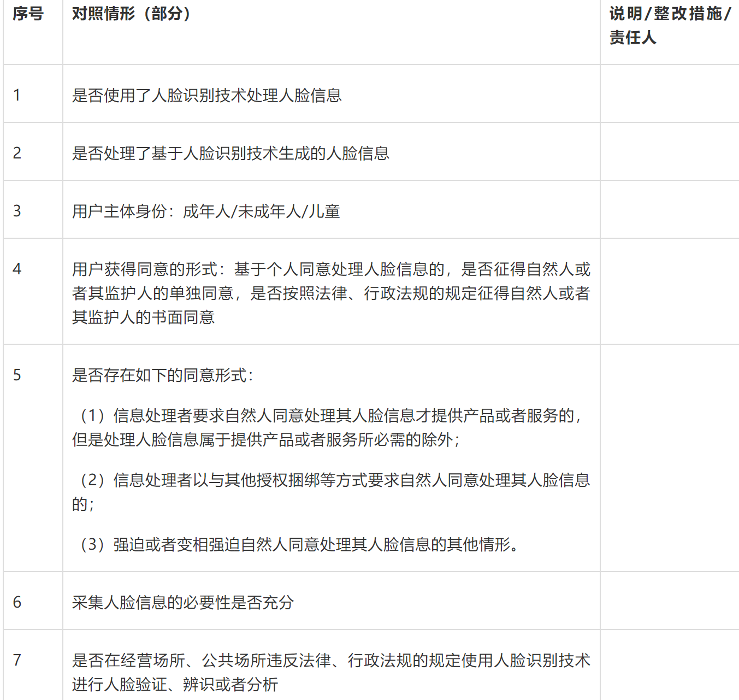The image size is (739, 700).
Task: Select text '采集人脸信息的必要性是否充分'
Action: pos(183,603)
